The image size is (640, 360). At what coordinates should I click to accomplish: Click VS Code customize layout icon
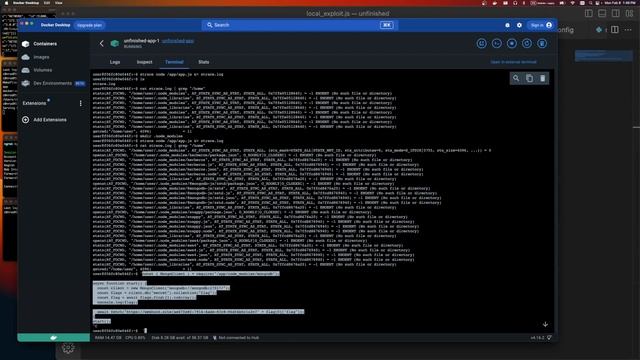(629, 13)
